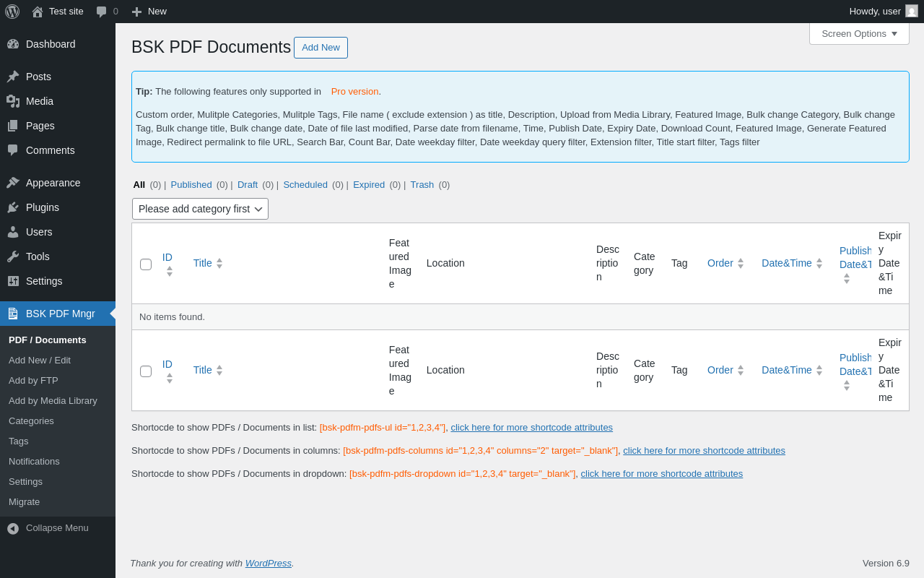
Task: Open Add New / Edit submenu item
Action: click(x=40, y=360)
